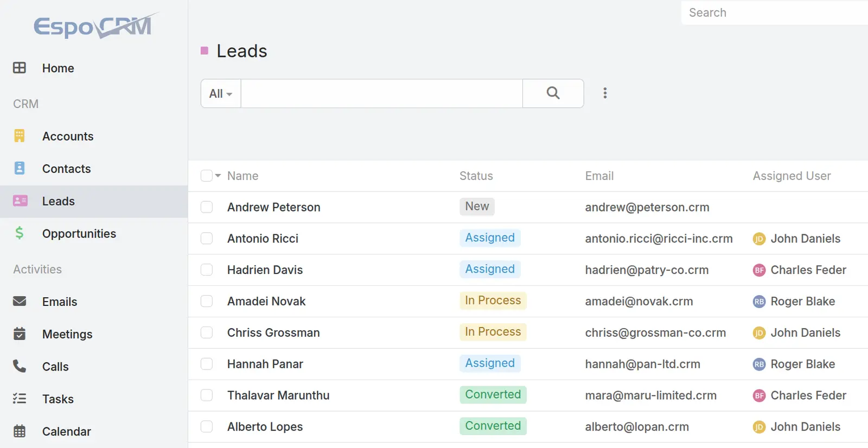Click the Contacts badge icon
868x448 pixels.
point(20,168)
